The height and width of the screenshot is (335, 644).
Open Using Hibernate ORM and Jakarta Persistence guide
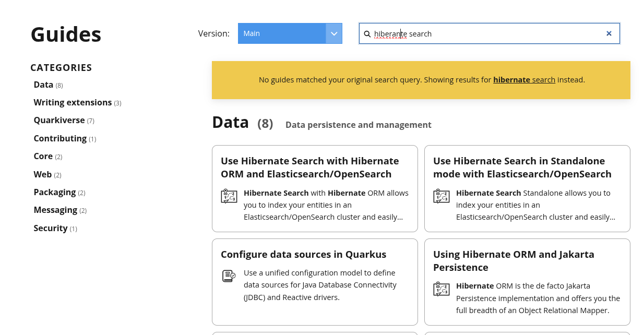pos(514,261)
